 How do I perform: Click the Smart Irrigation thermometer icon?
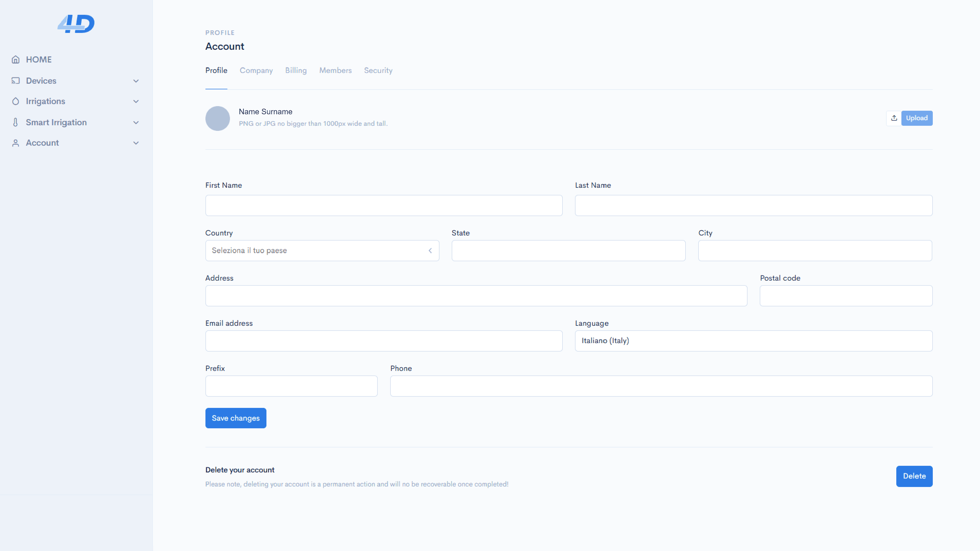click(x=16, y=122)
